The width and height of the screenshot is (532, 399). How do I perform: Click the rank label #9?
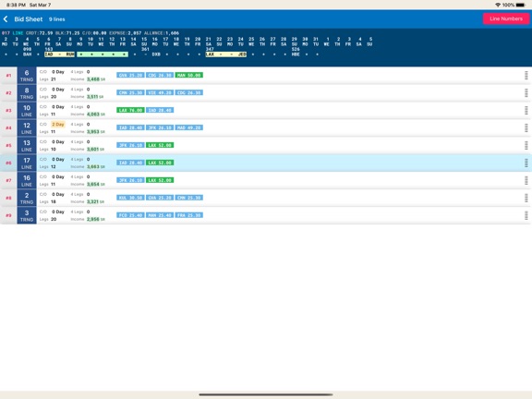[x=8, y=215]
